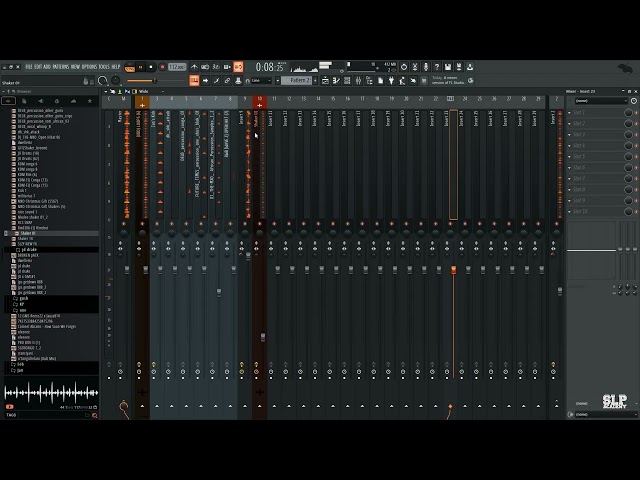Click the time display 0:08:25
Image resolution: width=640 pixels, height=480 pixels.
(269, 67)
